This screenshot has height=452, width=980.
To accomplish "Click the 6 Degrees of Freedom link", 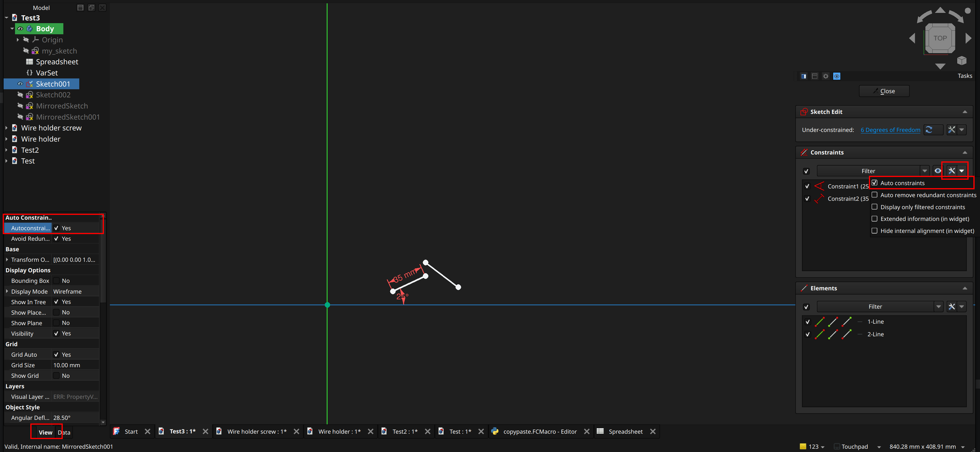I will 890,130.
